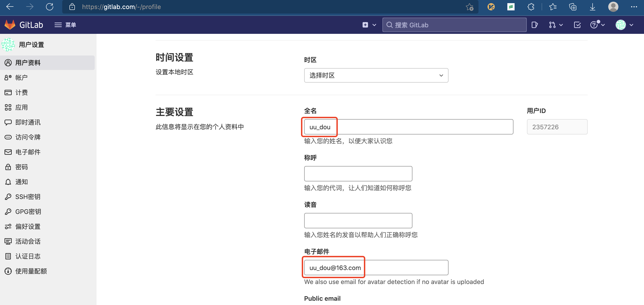Open the browser extensions puzzle icon
The image size is (644, 305).
[x=531, y=7]
